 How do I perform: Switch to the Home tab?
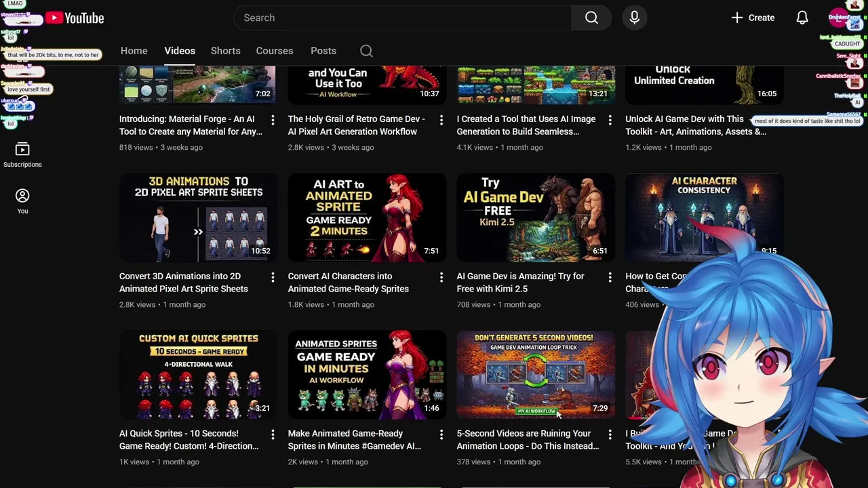(134, 51)
